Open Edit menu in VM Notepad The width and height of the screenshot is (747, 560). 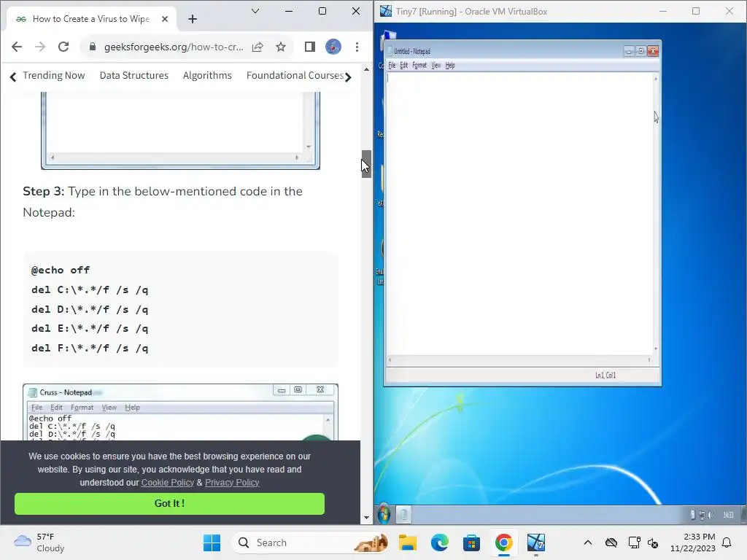tap(403, 65)
